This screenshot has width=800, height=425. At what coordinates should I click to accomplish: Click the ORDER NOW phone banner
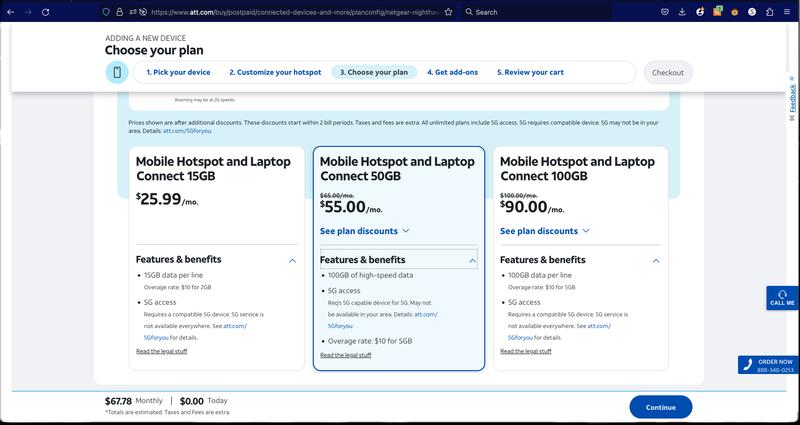pyautogui.click(x=768, y=365)
